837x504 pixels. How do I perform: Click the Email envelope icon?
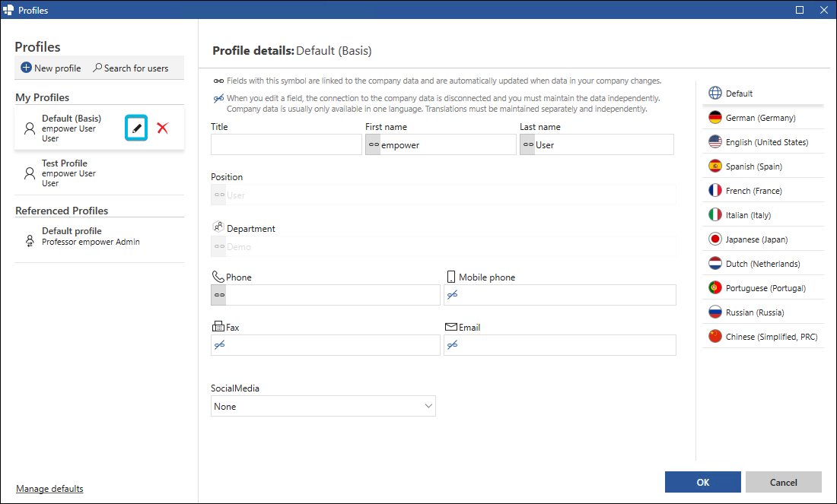(x=451, y=326)
